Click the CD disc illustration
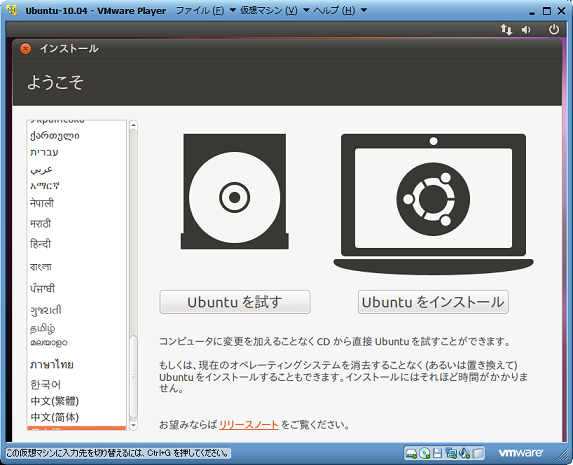The image size is (573, 465). (x=235, y=191)
